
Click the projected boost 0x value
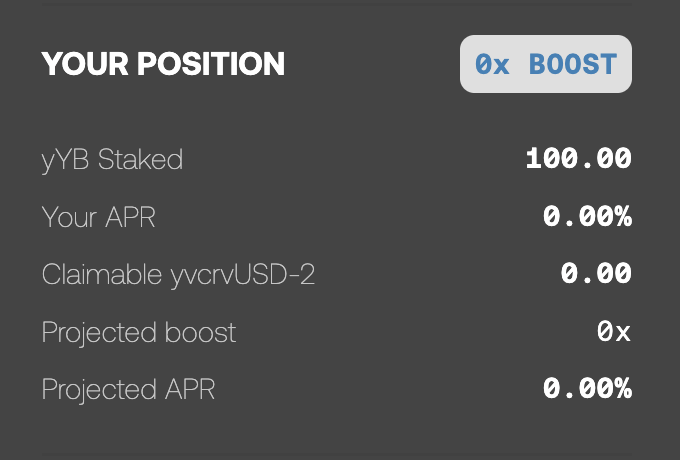pyautogui.click(x=614, y=332)
